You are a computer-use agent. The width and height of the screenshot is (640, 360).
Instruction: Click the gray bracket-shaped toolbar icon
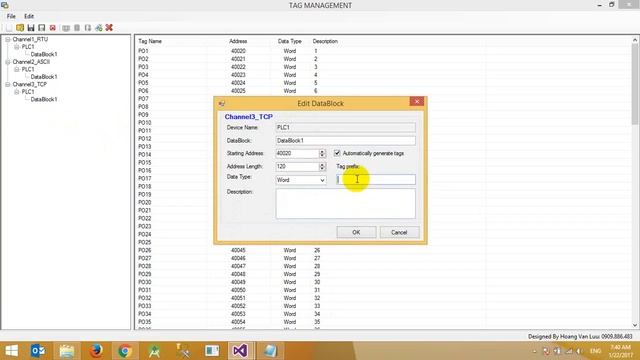coord(88,28)
